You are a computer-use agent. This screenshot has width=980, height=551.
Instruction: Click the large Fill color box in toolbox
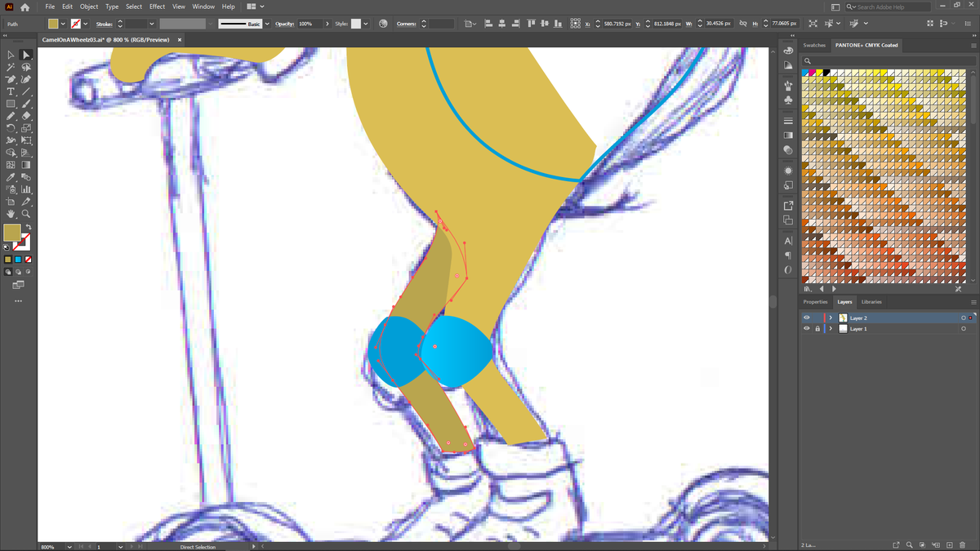click(12, 233)
